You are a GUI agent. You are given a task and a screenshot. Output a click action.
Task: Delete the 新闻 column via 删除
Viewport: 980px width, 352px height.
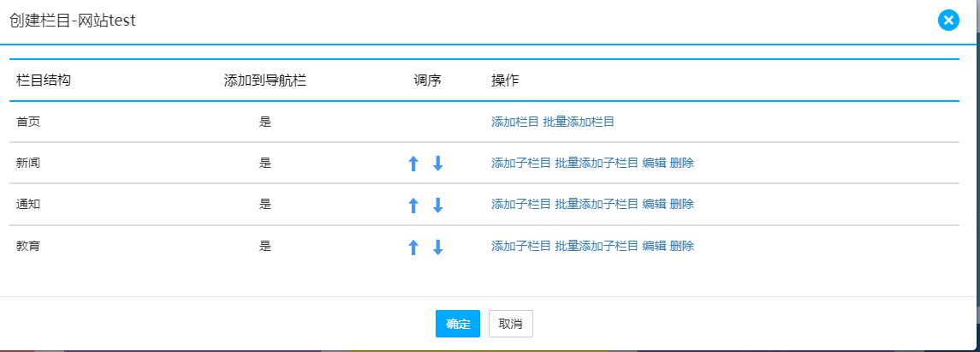(x=682, y=164)
